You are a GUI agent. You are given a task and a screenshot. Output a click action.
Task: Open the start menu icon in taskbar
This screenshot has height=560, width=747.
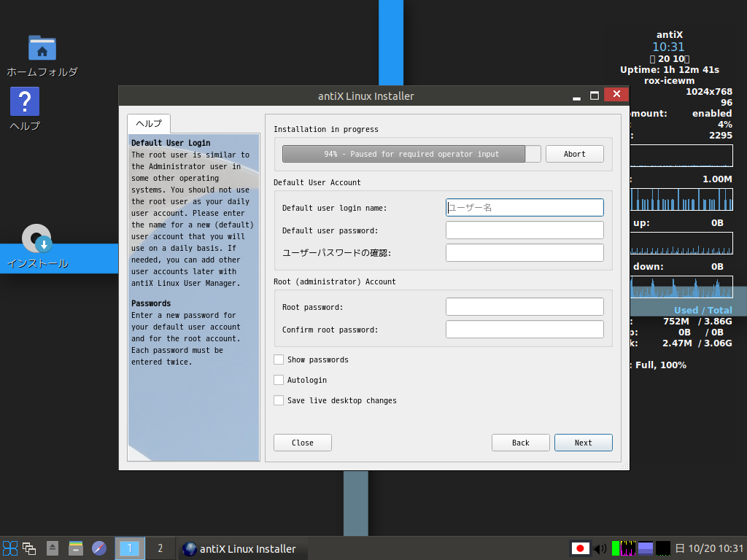point(10,548)
